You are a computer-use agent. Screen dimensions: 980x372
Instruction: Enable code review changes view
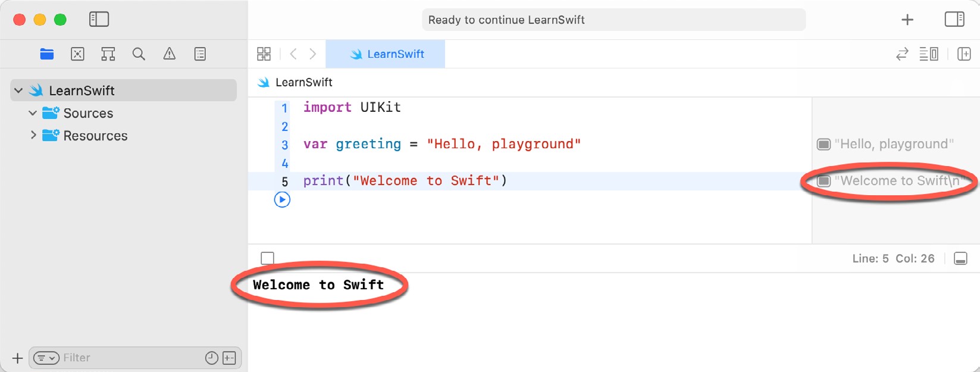point(902,54)
